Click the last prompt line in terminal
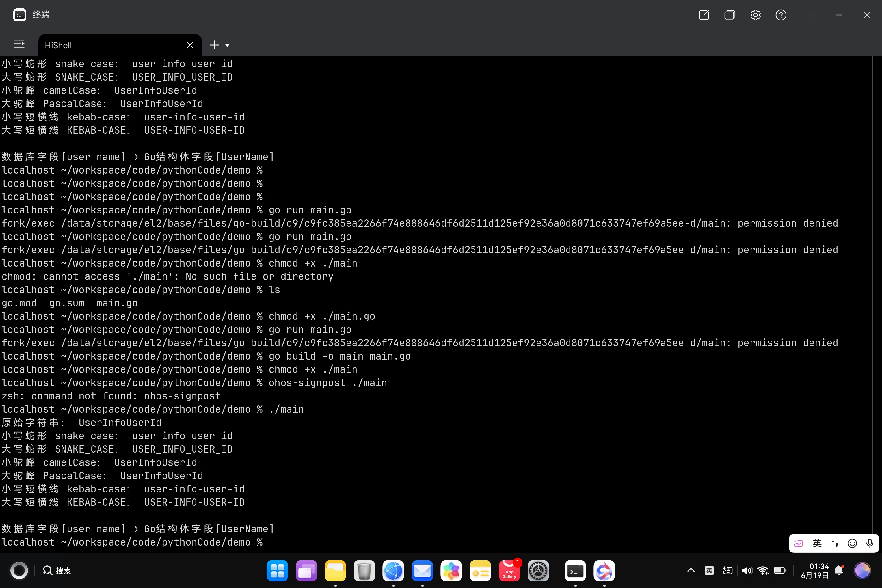This screenshot has height=588, width=882. tap(132, 542)
